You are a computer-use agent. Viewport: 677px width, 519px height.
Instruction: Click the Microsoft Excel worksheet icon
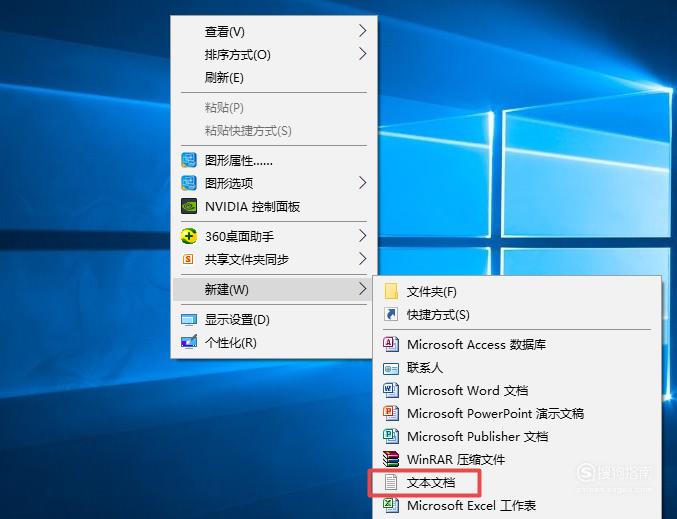(x=391, y=505)
